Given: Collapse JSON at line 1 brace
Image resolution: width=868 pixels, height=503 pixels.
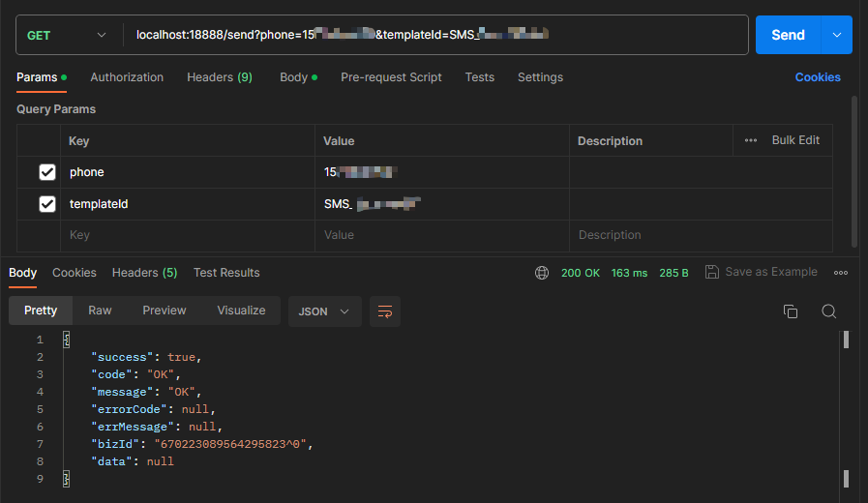Looking at the screenshot, I should tap(67, 340).
